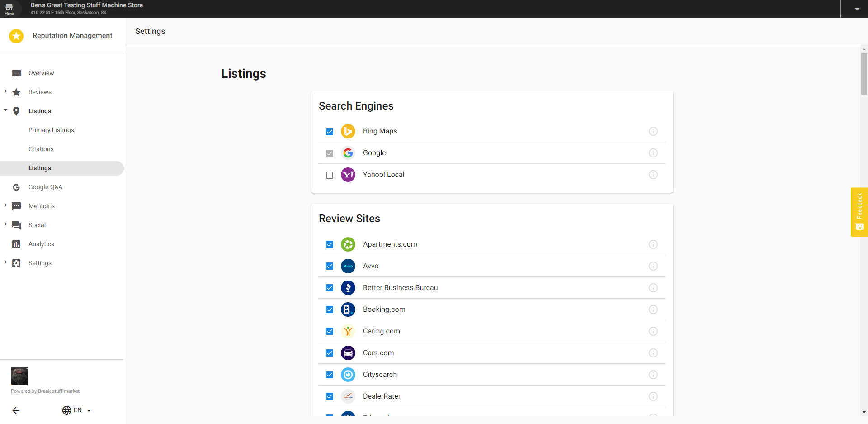The height and width of the screenshot is (424, 868).
Task: Click Break stuff market powered-by link
Action: pos(59,391)
